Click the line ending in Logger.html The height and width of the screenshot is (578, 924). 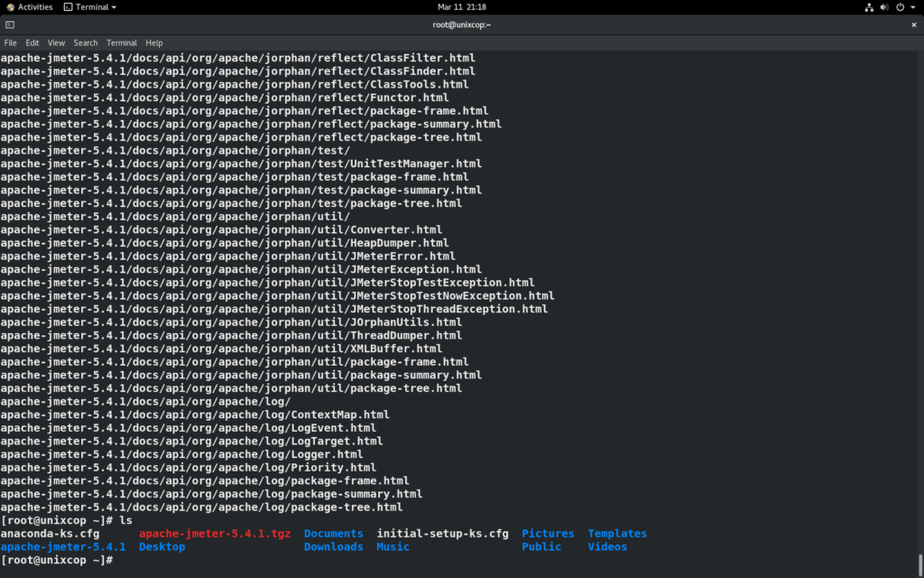(181, 454)
